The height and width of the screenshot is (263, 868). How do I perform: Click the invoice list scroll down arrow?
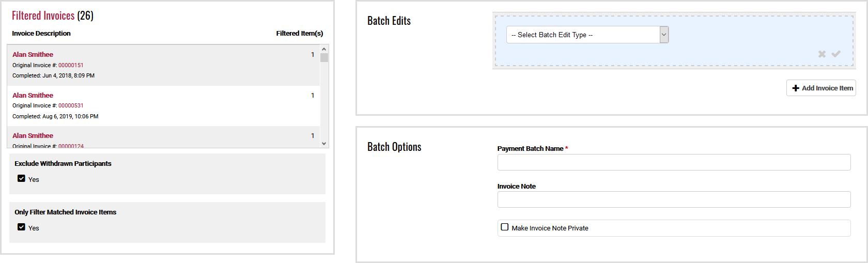click(324, 144)
